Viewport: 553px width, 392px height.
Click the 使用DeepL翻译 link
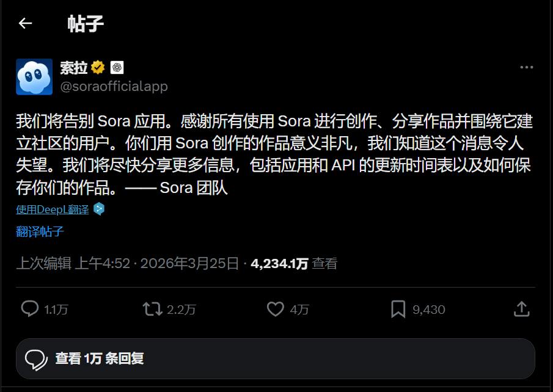(53, 209)
